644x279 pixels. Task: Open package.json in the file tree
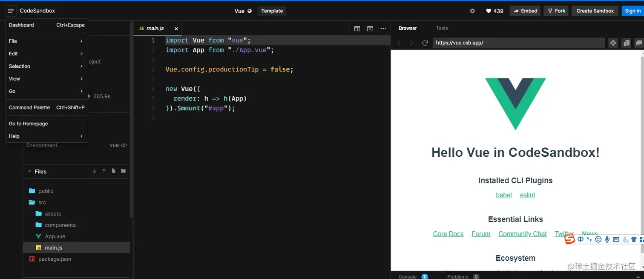pyautogui.click(x=77, y=259)
